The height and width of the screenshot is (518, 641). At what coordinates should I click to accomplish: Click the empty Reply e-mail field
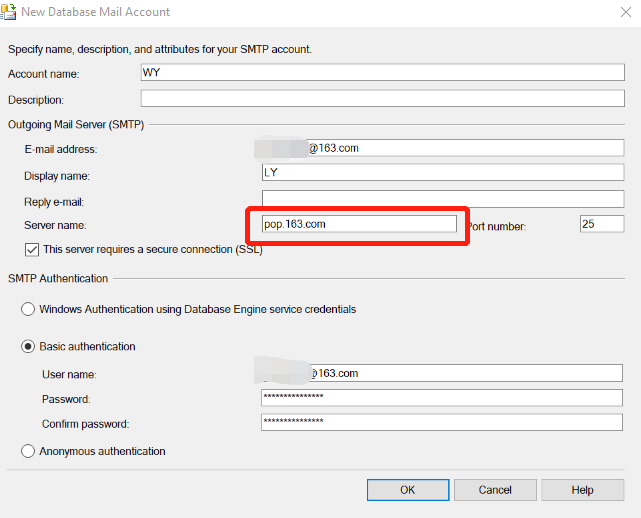tap(443, 199)
